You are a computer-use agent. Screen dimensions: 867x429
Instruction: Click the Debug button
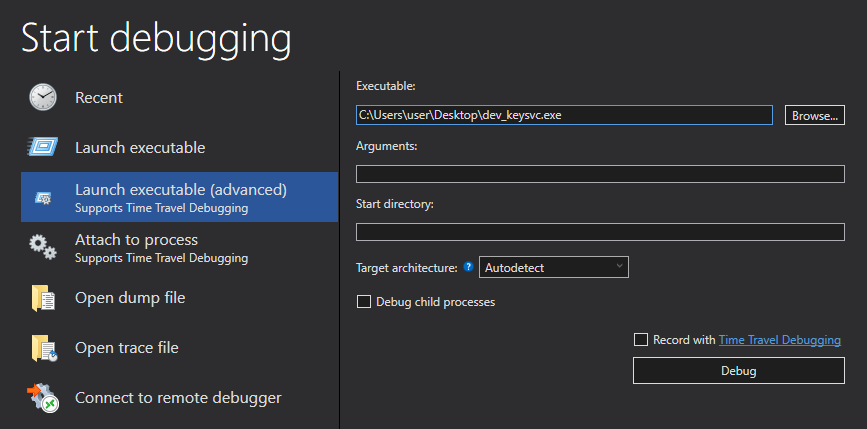point(739,370)
